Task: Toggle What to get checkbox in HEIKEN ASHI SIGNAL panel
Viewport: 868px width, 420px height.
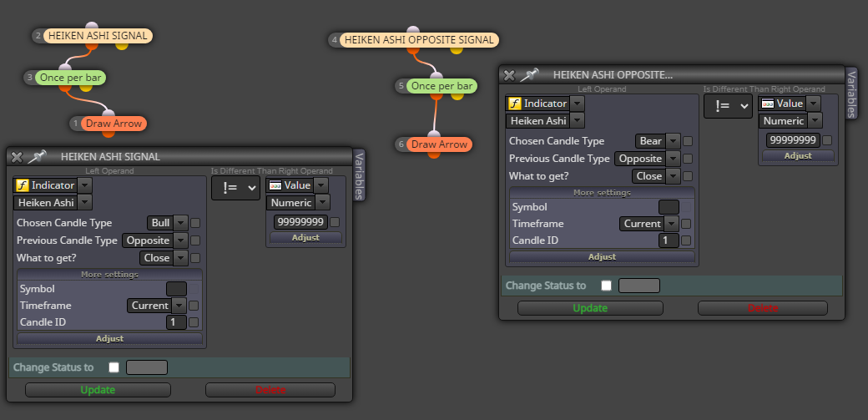Action: 195,258
